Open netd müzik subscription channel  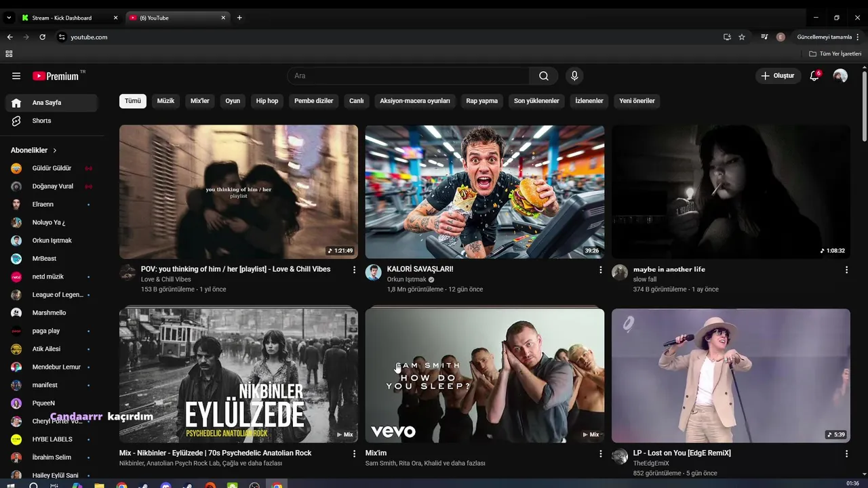[x=52, y=277]
